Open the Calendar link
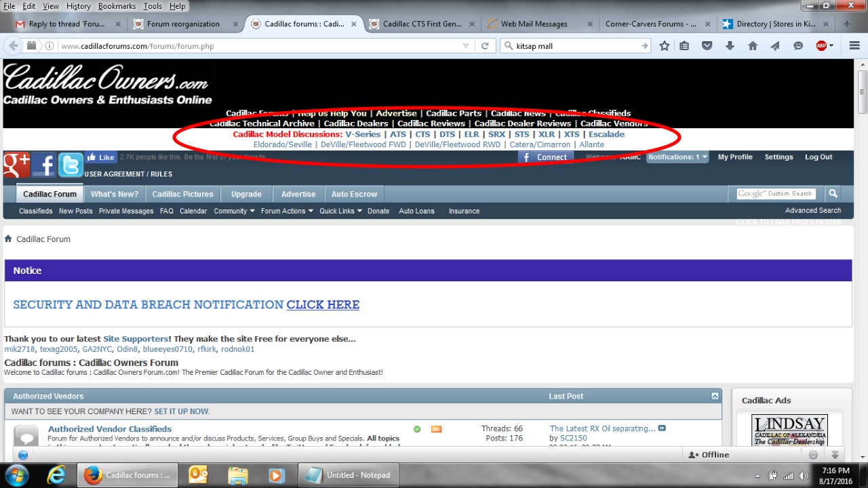The image size is (868, 488). (x=193, y=211)
